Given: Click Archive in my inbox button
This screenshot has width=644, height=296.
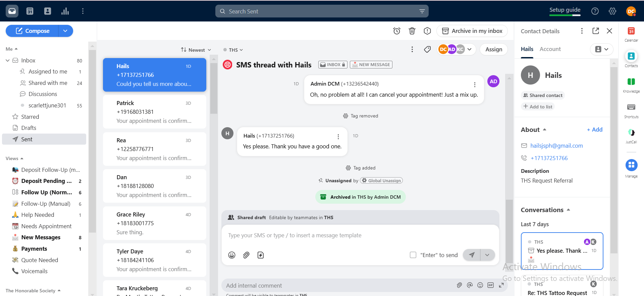Looking at the screenshot, I should click(x=472, y=31).
